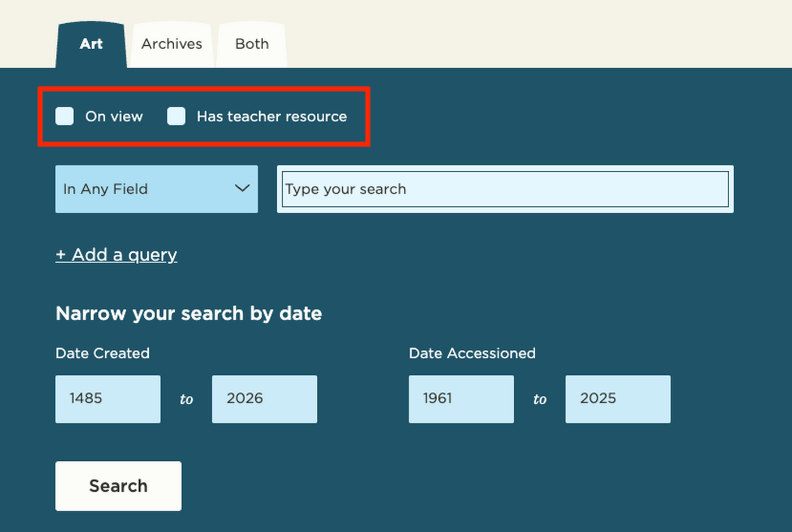
Task: Enable the On view checkbox
Action: 64,116
